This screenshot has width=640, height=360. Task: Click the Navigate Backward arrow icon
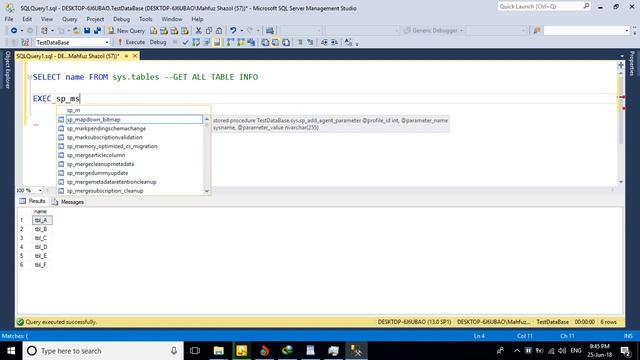(14, 31)
